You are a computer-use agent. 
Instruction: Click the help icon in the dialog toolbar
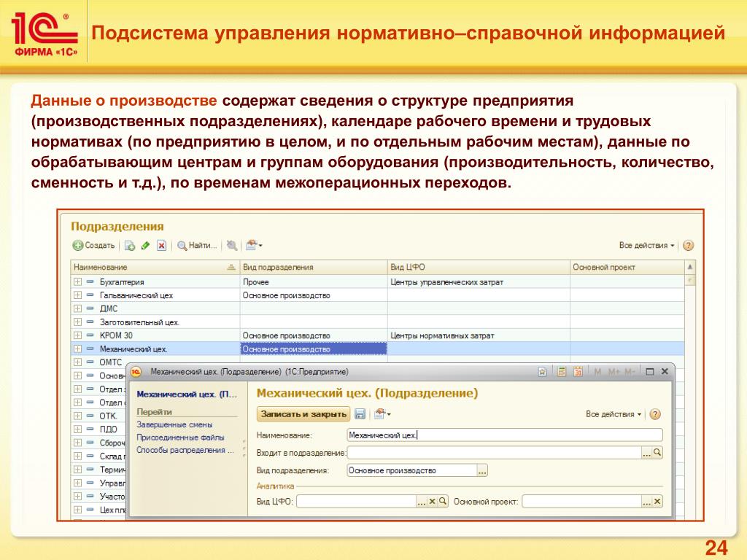point(656,414)
